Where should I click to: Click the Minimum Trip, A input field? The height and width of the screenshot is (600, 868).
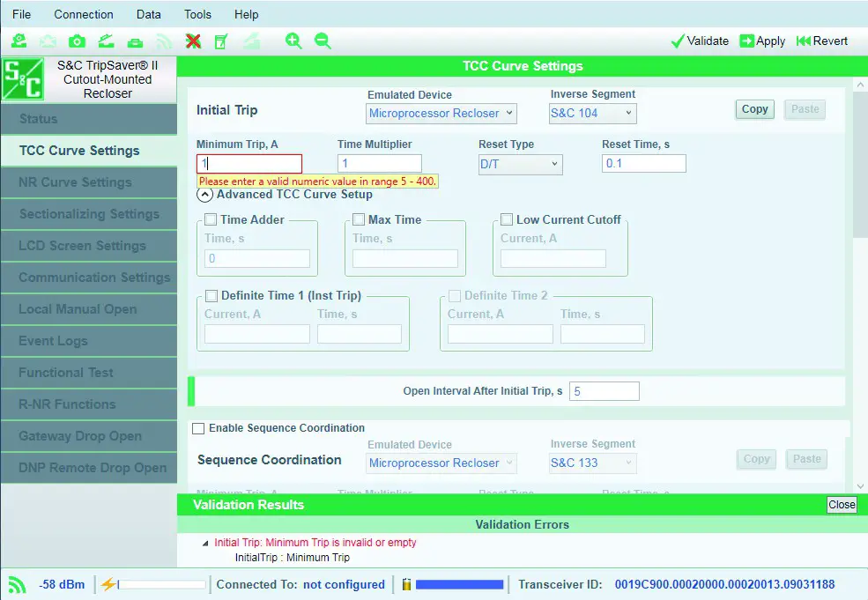coord(249,164)
